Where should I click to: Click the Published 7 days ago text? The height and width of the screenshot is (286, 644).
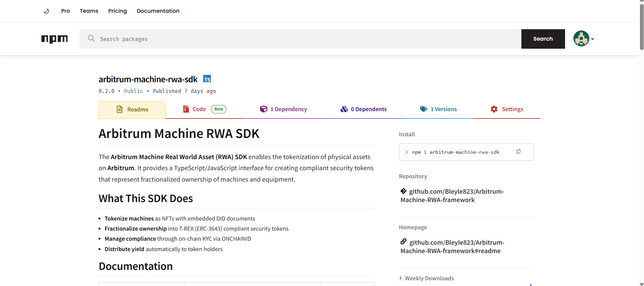pyautogui.click(x=184, y=91)
